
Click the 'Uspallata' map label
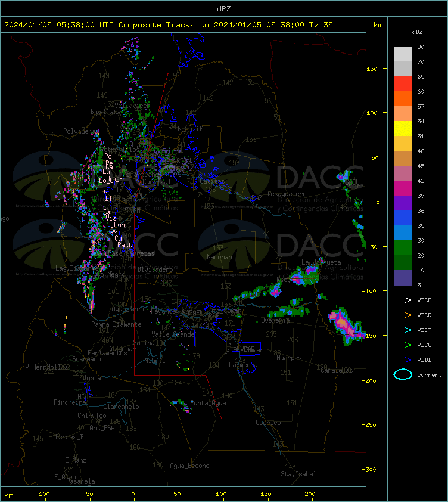[105, 112]
